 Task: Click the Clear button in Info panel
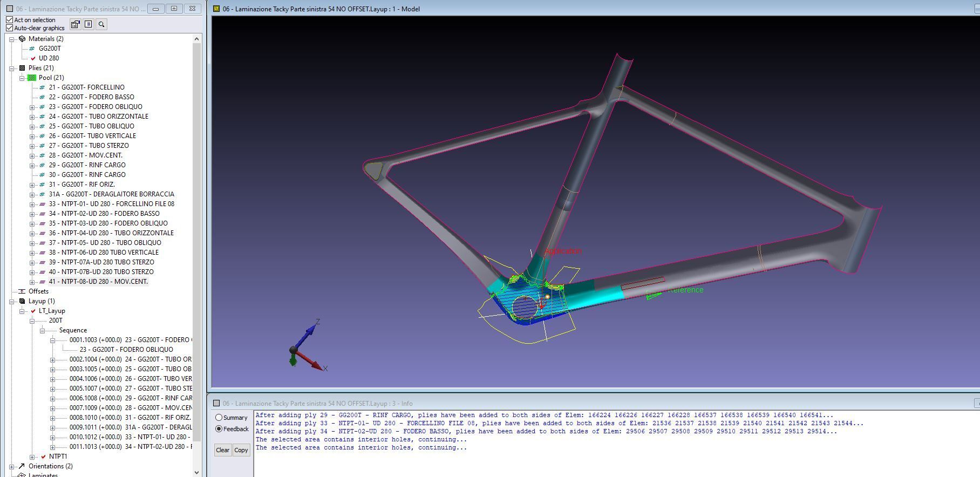click(222, 450)
